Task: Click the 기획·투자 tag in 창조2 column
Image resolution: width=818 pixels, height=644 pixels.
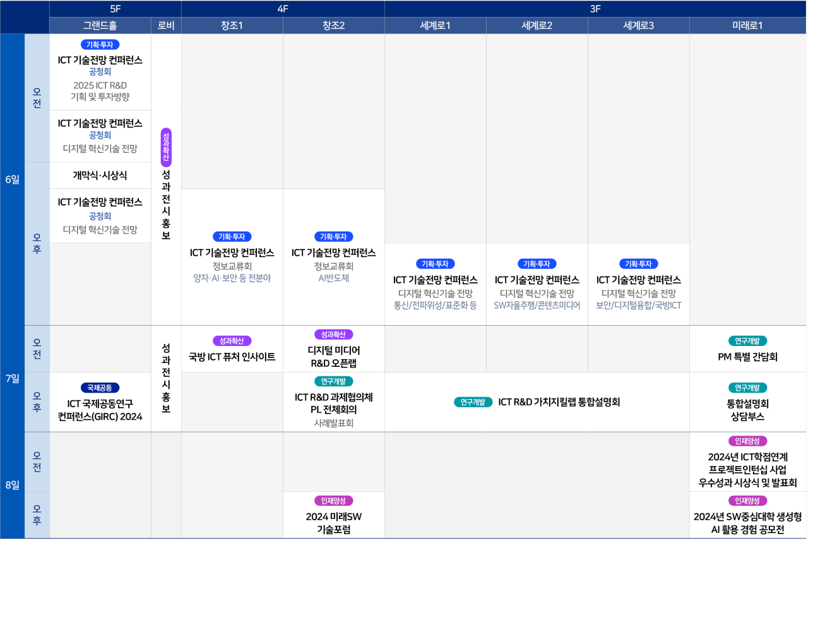Action: (x=333, y=237)
